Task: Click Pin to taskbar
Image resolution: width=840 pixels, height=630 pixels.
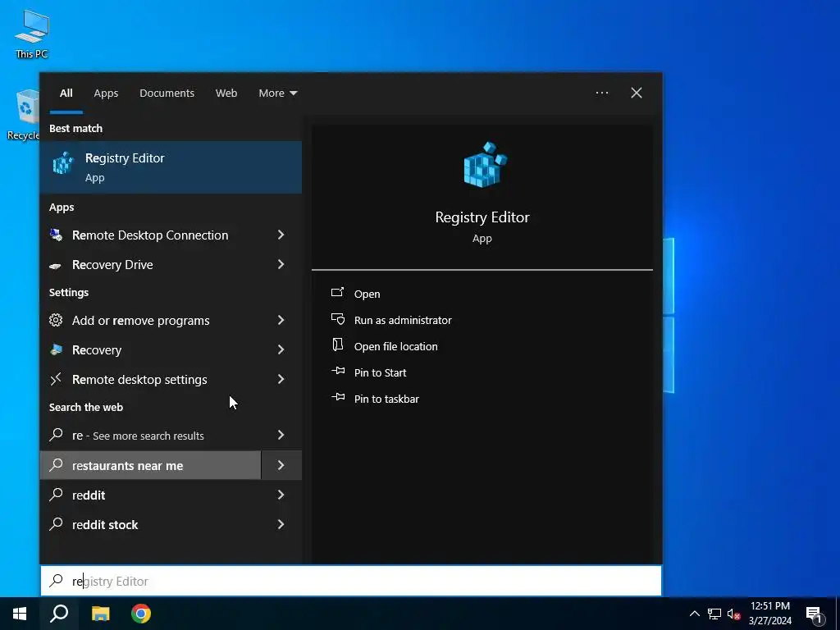Action: pos(386,399)
